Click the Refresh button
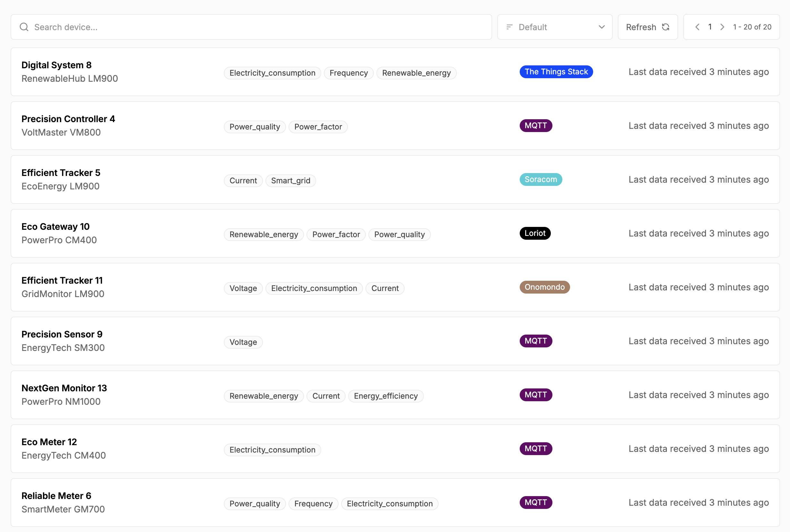 click(x=648, y=27)
